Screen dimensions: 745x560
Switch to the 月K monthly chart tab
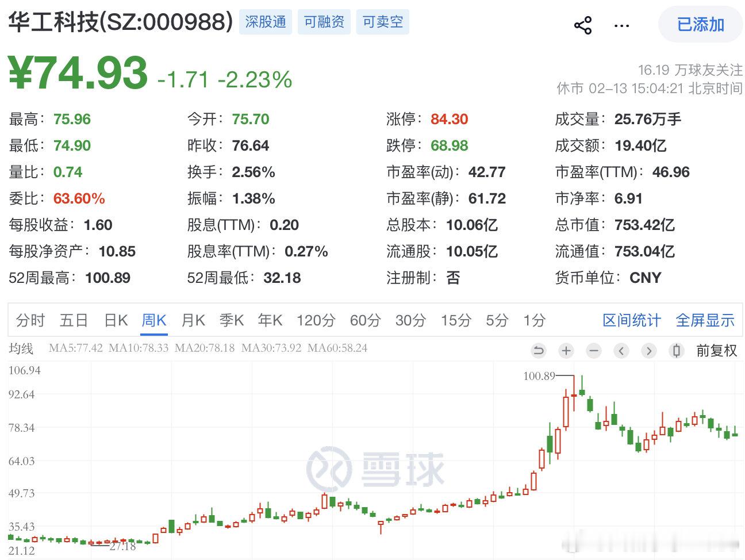(x=193, y=320)
